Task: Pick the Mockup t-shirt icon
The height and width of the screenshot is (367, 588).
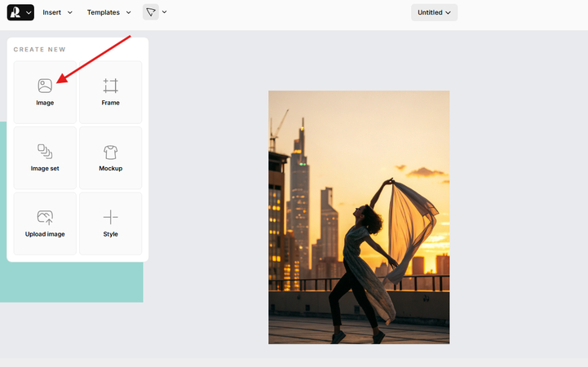Action: [110, 152]
